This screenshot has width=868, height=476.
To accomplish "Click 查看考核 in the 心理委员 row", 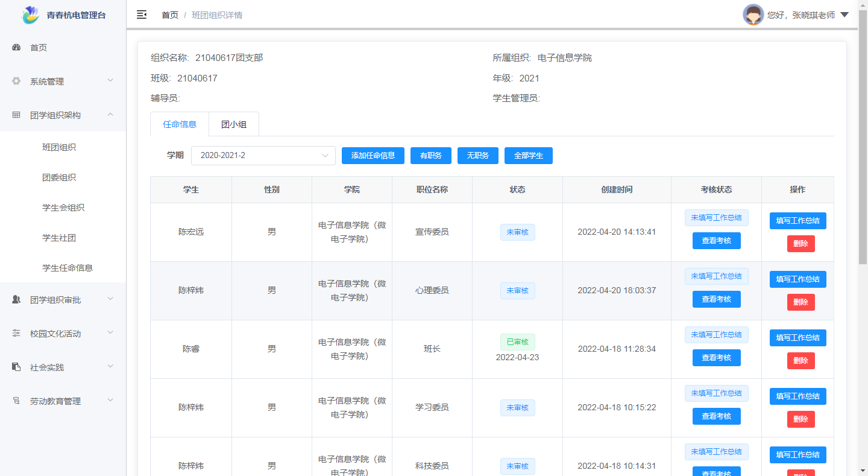I will [717, 299].
